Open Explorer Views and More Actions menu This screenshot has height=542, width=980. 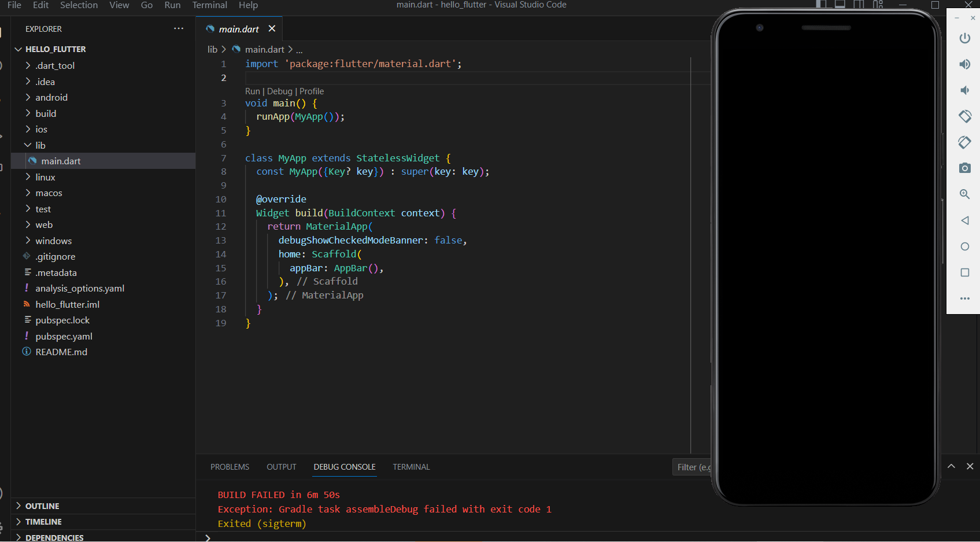(x=179, y=28)
